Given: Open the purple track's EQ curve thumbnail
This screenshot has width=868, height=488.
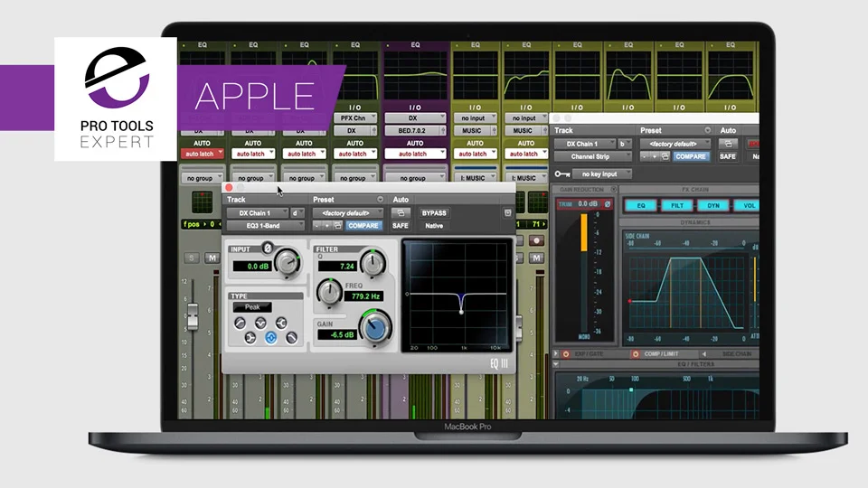Looking at the screenshot, I should 416,76.
